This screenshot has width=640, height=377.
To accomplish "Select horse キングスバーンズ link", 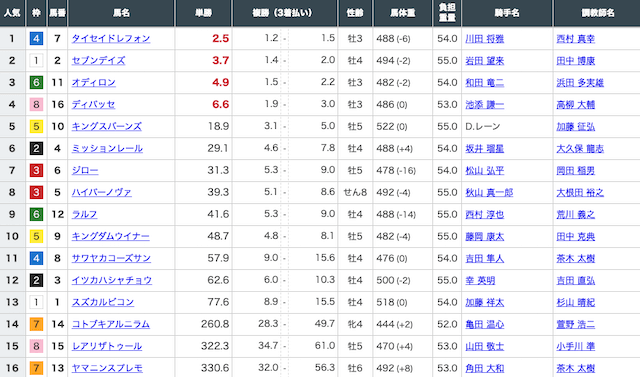I will (107, 126).
